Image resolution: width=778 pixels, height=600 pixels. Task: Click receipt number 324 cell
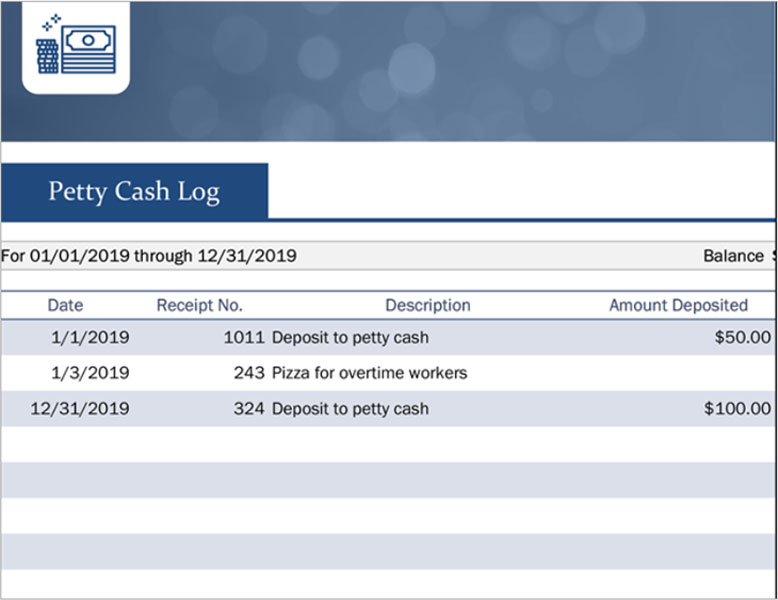[250, 408]
